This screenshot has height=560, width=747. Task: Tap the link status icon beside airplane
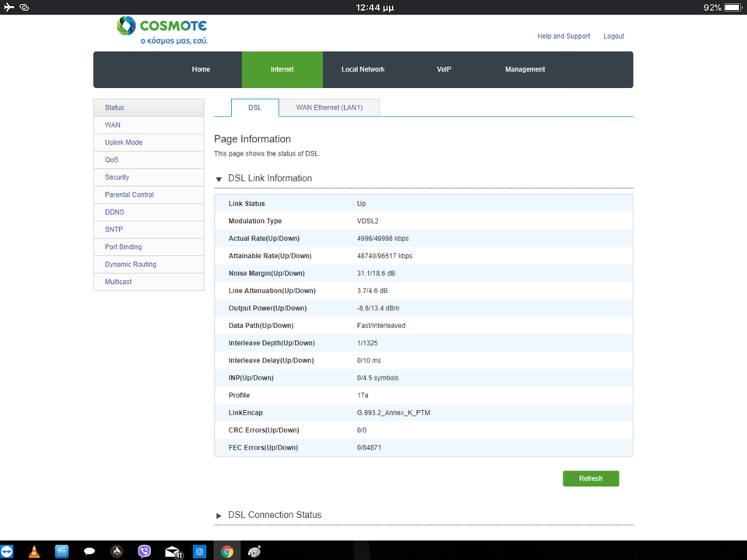(x=24, y=7)
